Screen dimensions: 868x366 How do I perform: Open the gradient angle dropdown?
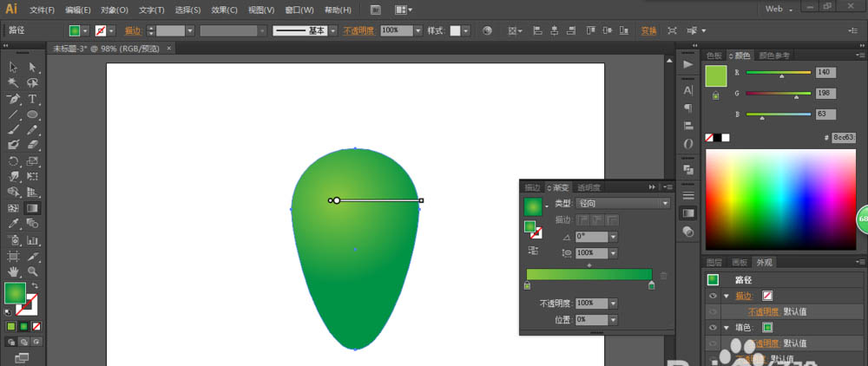pos(613,237)
